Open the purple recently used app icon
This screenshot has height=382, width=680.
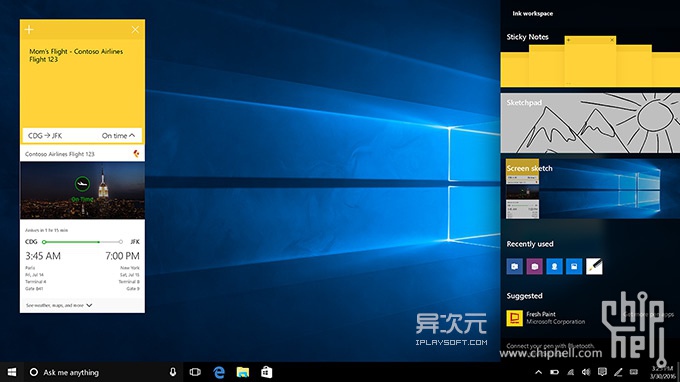click(x=535, y=266)
